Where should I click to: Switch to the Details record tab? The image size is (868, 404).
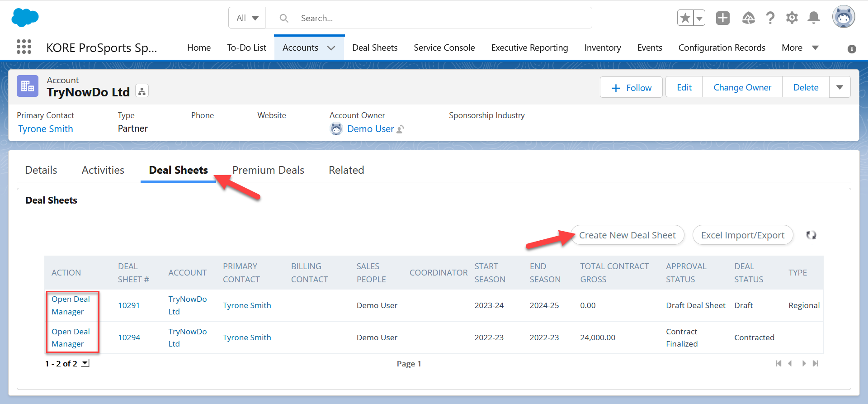tap(41, 170)
